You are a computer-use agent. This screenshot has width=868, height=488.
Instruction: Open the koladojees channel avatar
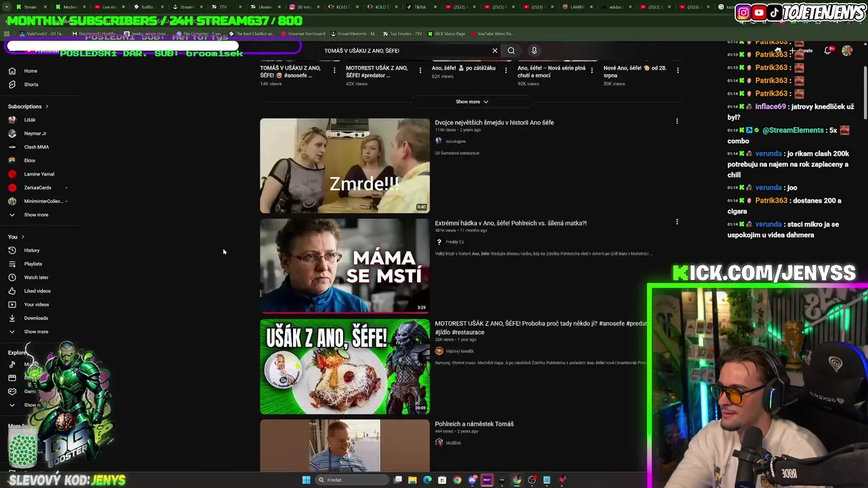coord(439,141)
